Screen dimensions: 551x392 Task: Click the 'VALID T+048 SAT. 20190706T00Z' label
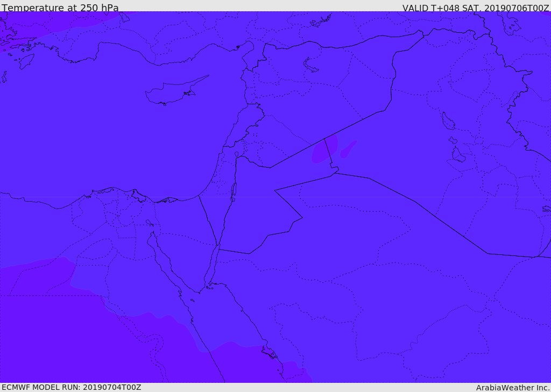pos(476,8)
